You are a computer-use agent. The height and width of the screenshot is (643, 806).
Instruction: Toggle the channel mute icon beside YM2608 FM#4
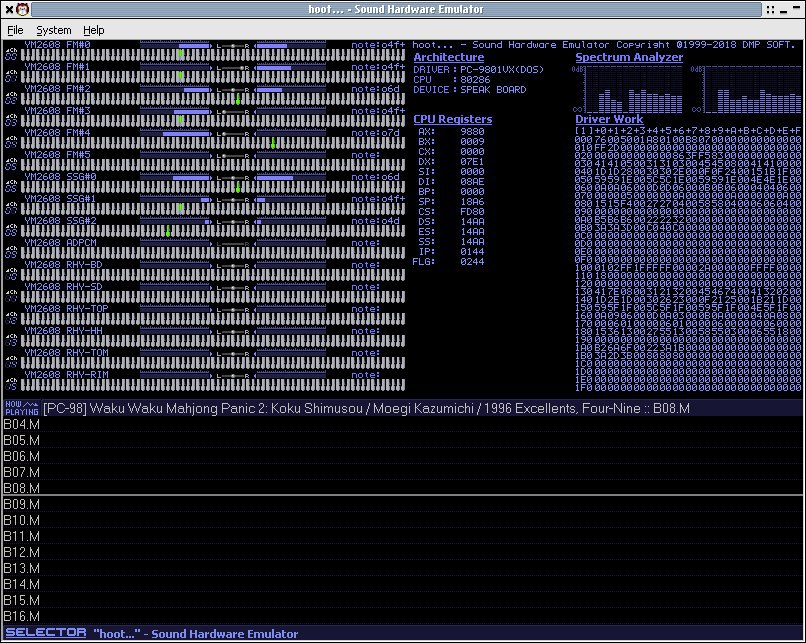11,142
